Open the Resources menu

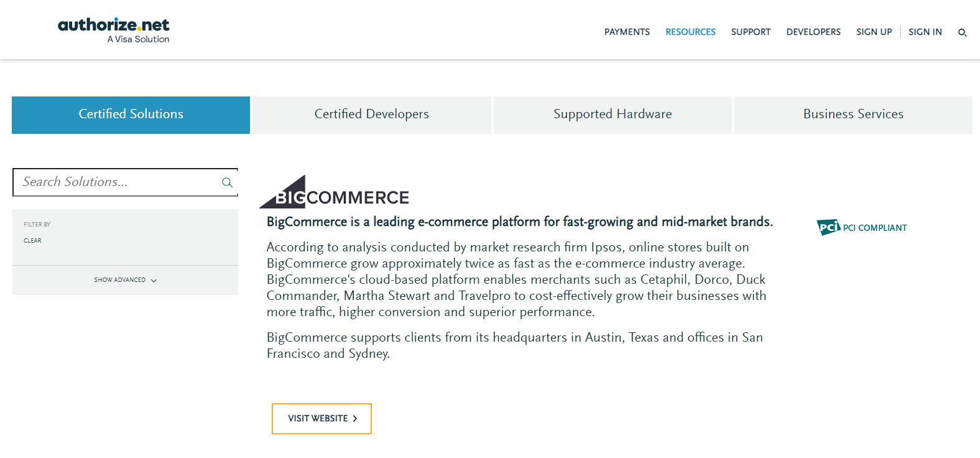coord(690,32)
